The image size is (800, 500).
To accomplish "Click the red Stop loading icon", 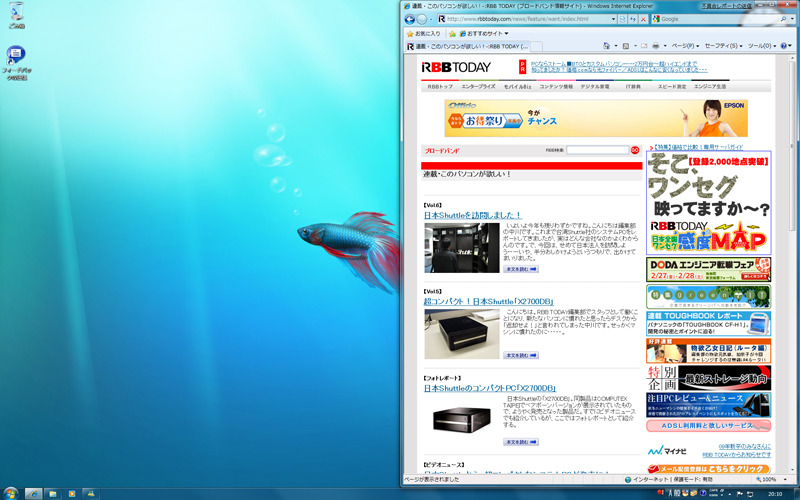I will tap(643, 19).
